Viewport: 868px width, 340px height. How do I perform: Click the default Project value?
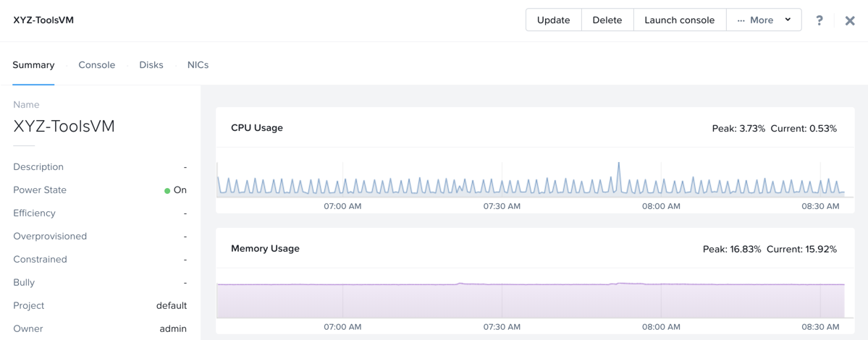pyautogui.click(x=172, y=306)
